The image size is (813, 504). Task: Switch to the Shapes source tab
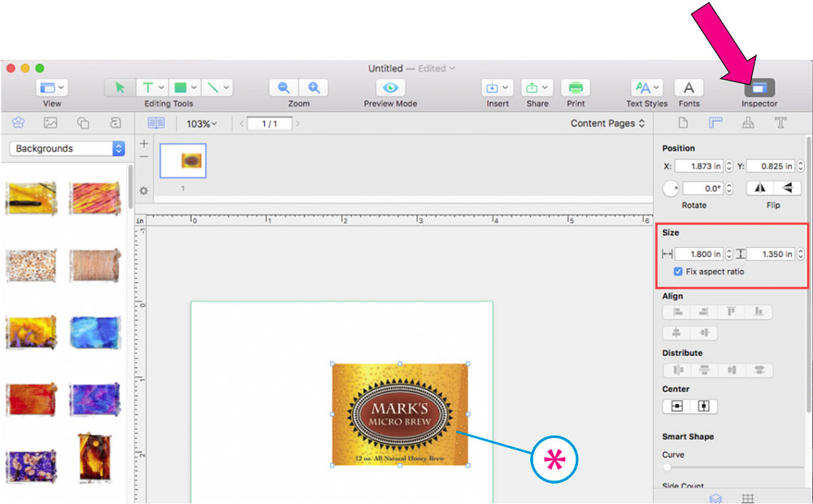[x=83, y=123]
